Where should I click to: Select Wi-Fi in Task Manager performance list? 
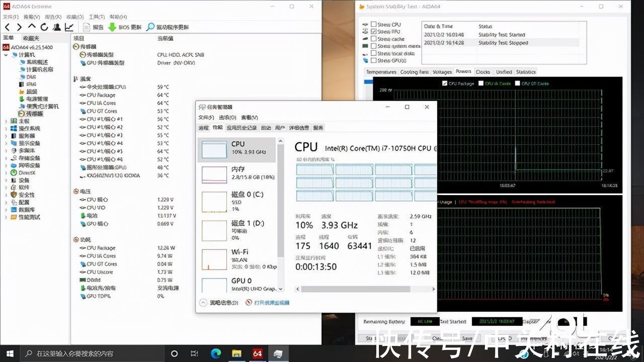click(236, 259)
